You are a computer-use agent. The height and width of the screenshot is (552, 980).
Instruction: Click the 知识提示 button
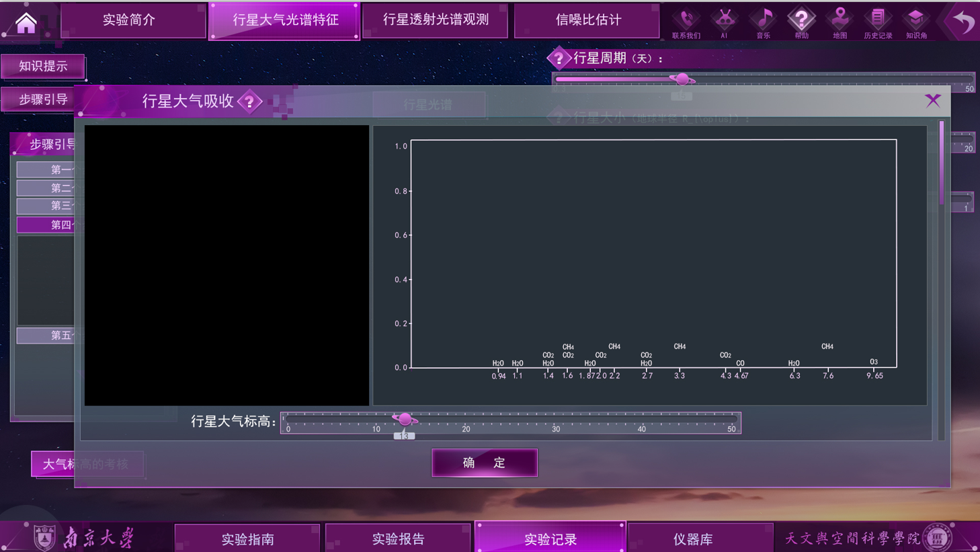43,67
